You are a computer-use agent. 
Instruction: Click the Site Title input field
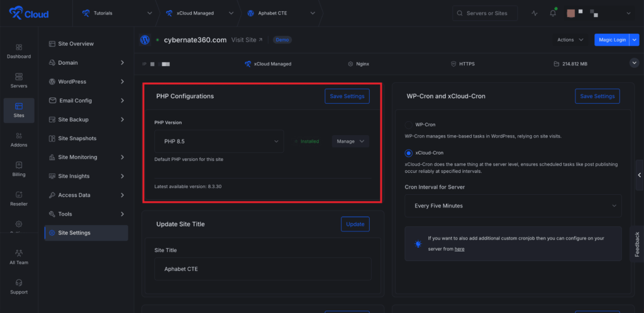(x=263, y=269)
